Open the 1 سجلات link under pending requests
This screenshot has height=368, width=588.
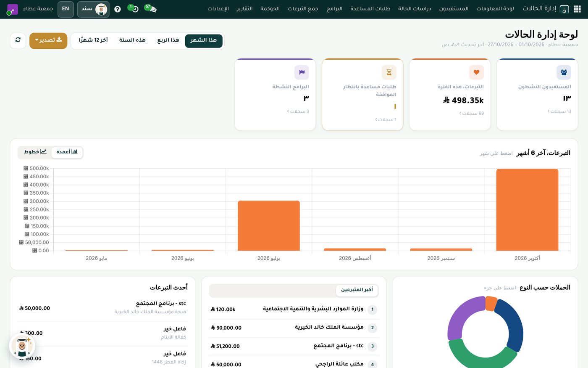tap(386, 120)
